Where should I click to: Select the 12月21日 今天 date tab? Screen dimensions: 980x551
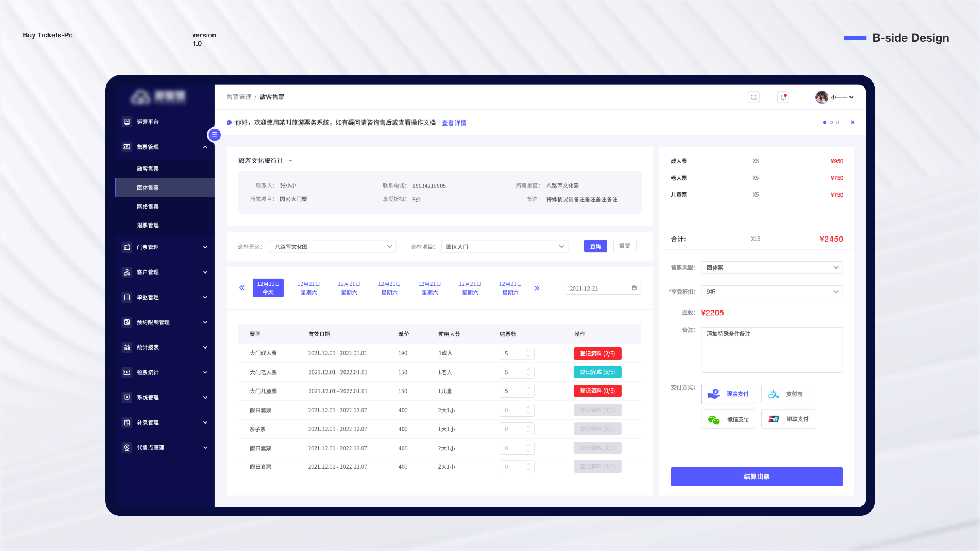point(268,288)
